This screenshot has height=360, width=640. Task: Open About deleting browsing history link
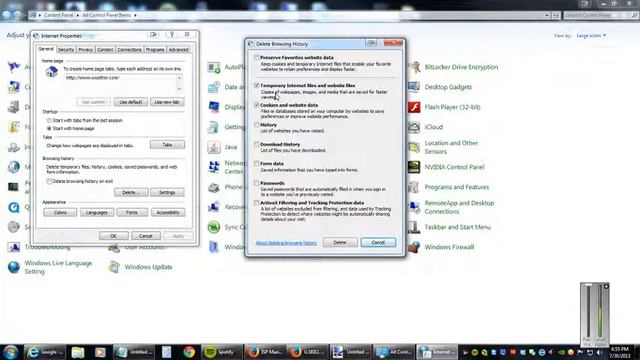286,243
